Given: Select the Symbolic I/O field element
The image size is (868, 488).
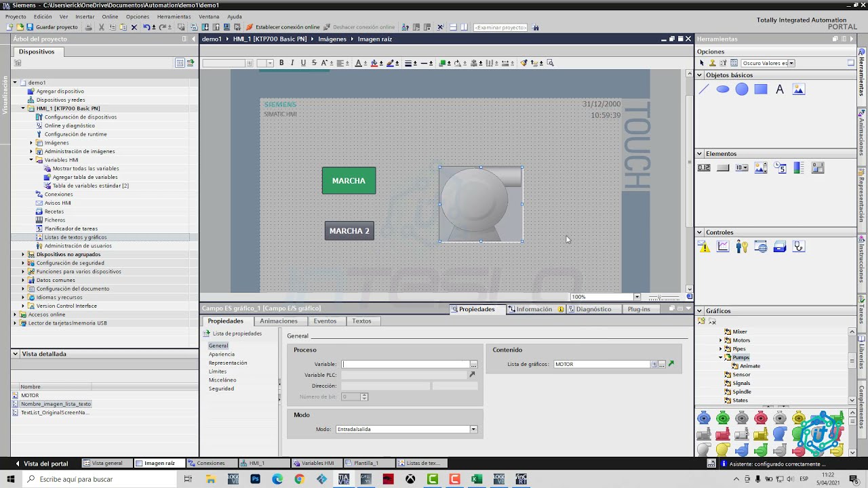Looking at the screenshot, I should point(742,167).
